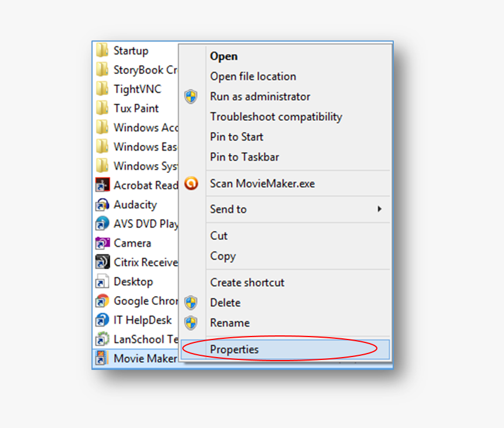Click the Desktop shortcut icon
This screenshot has height=428, width=504.
(x=102, y=281)
